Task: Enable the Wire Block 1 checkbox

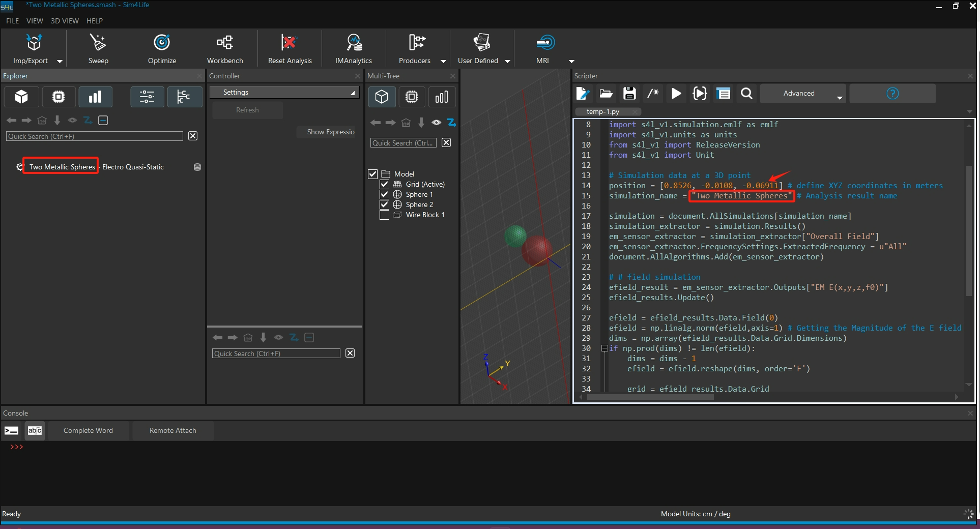Action: coord(385,215)
